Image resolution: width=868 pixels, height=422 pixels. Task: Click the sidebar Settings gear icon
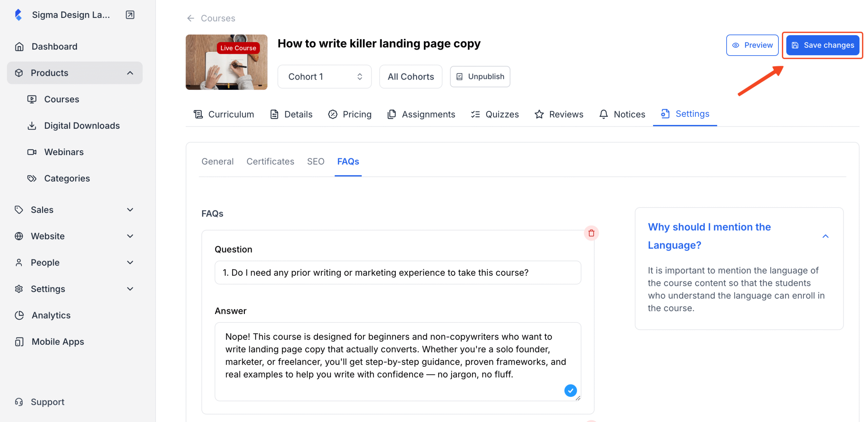(19, 289)
